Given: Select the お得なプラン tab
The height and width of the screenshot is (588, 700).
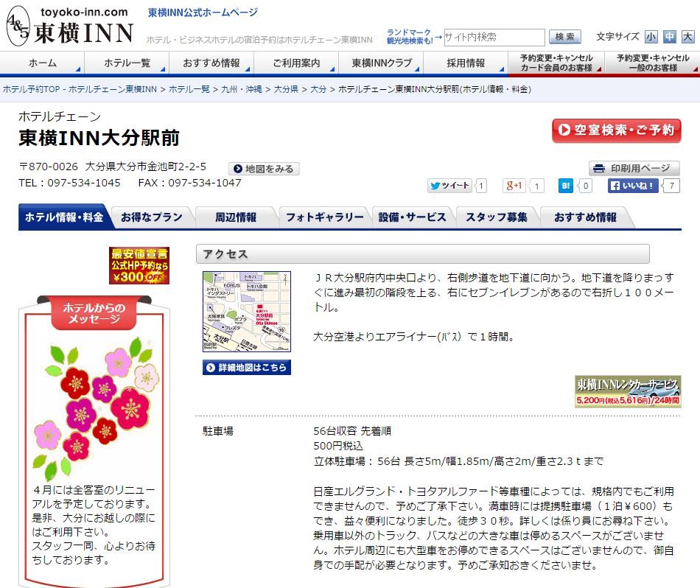Looking at the screenshot, I should pos(152,217).
